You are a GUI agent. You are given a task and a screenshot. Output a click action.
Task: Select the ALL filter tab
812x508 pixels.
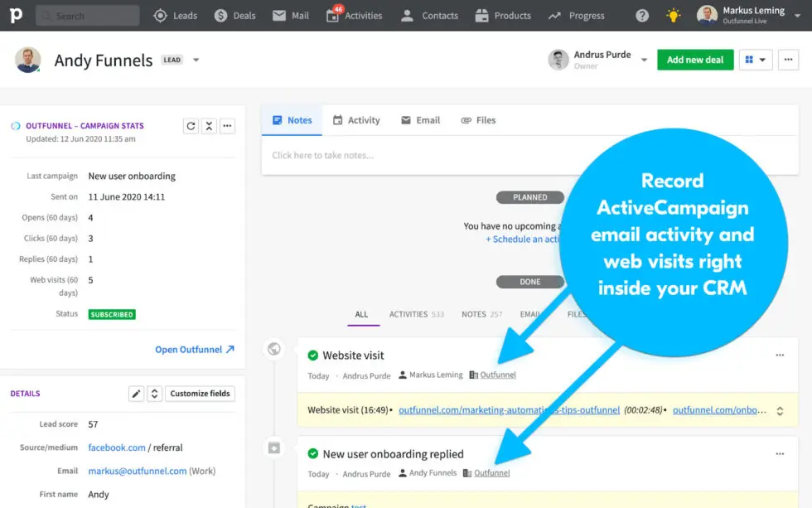click(361, 314)
